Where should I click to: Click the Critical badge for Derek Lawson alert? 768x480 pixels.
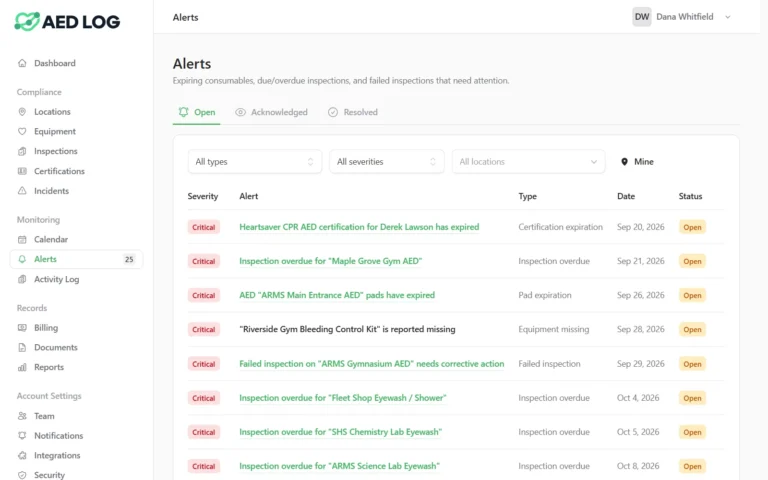point(204,227)
